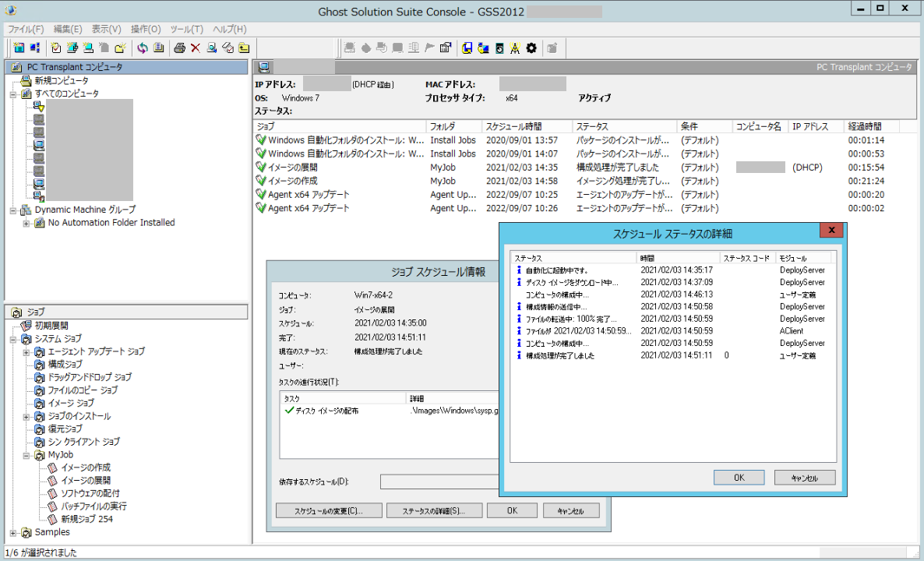Screen dimensions: 924x561
Task: Click the clipboard document icon beside refresh arrows
Action: pyautogui.click(x=158, y=48)
